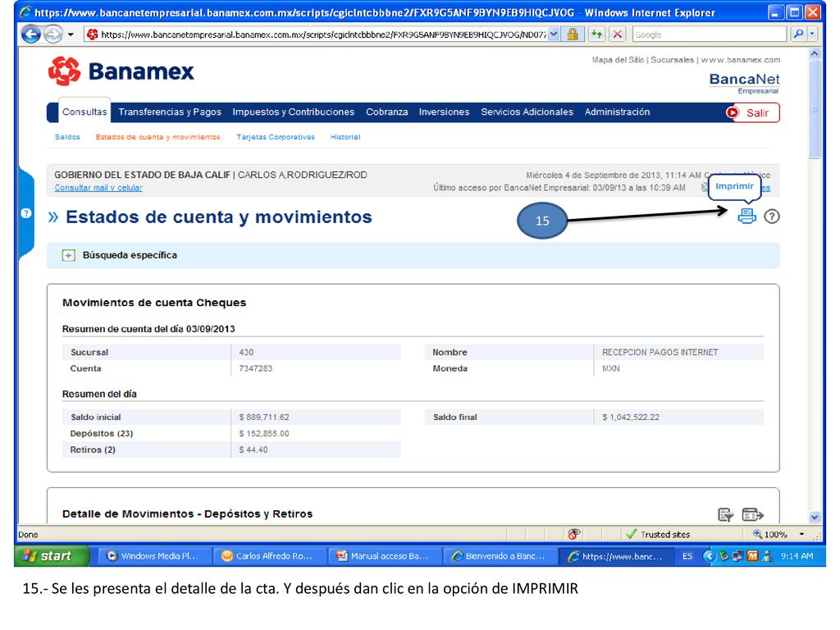Go to the Saldos submenu link

[x=67, y=137]
